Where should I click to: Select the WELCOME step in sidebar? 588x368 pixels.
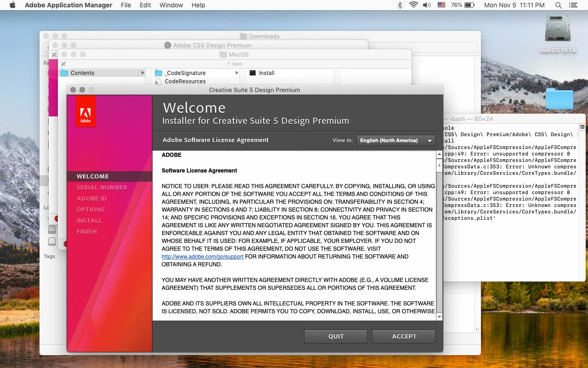tap(109, 176)
